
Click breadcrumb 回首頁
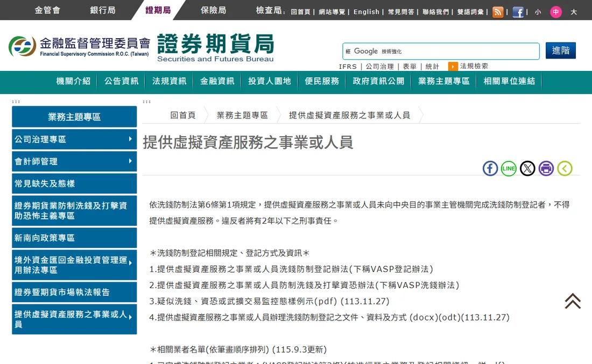183,116
